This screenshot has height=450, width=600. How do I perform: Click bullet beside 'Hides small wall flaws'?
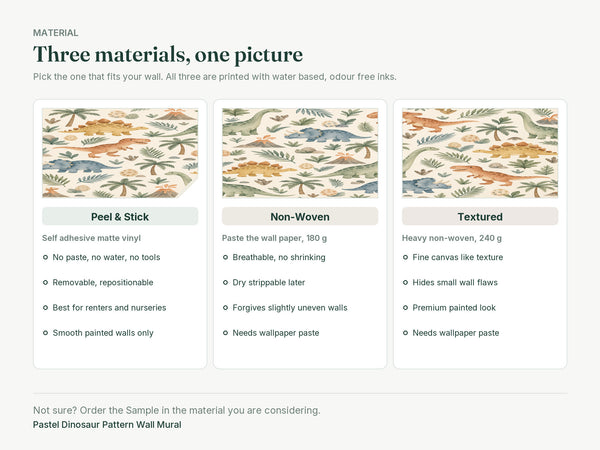tap(405, 283)
